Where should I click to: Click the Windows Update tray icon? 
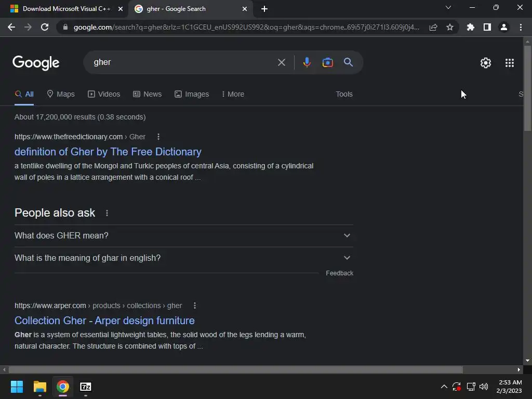[457, 387]
